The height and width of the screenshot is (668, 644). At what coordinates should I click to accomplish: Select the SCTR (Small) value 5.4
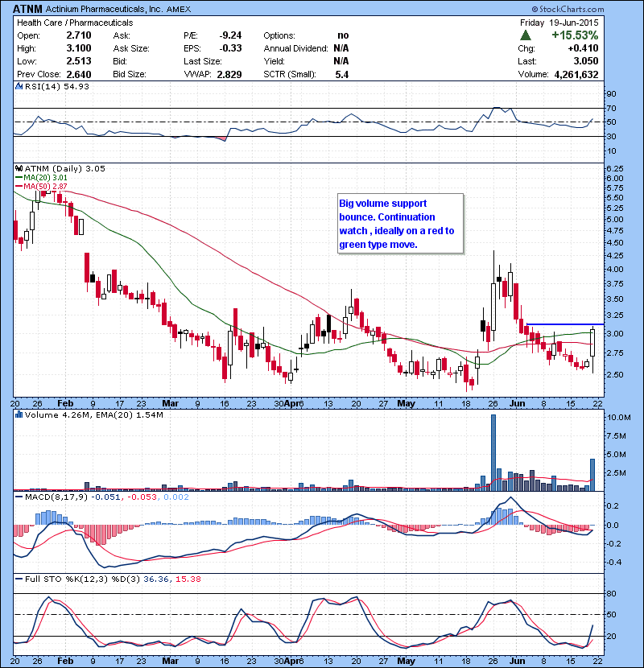pos(342,75)
